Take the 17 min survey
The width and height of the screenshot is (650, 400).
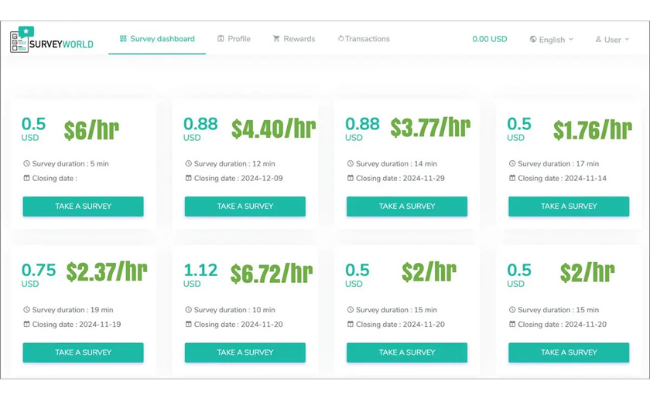click(569, 206)
